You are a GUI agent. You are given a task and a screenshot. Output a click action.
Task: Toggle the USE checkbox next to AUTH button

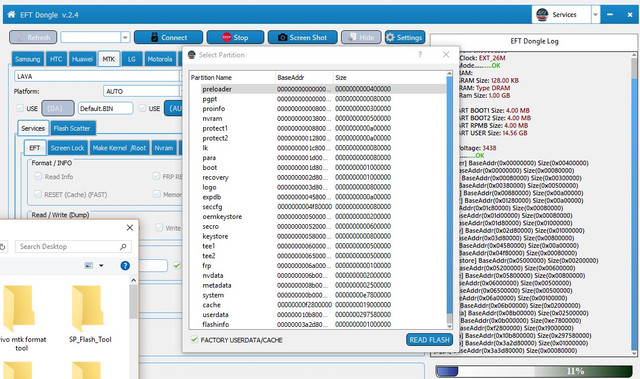coord(142,108)
